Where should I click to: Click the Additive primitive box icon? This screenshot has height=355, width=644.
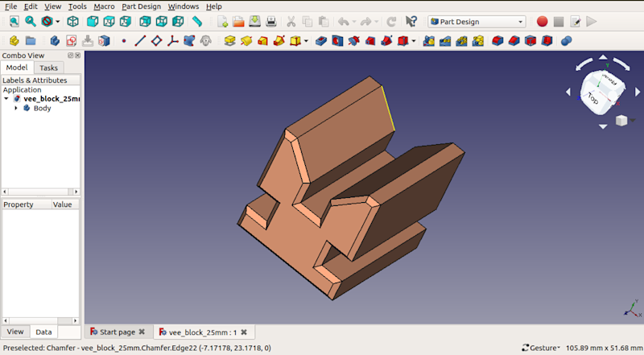click(295, 41)
